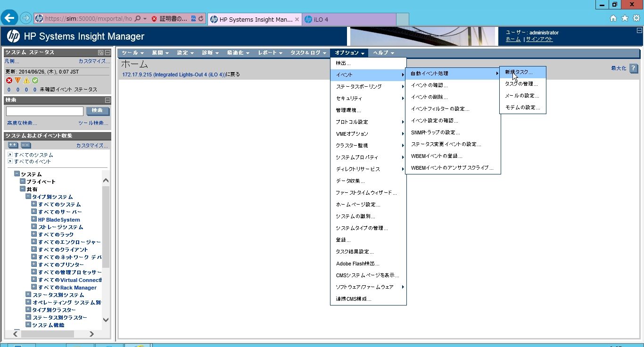Collapse the タイプ別システム tree node
This screenshot has width=644, height=347.
click(x=28, y=197)
